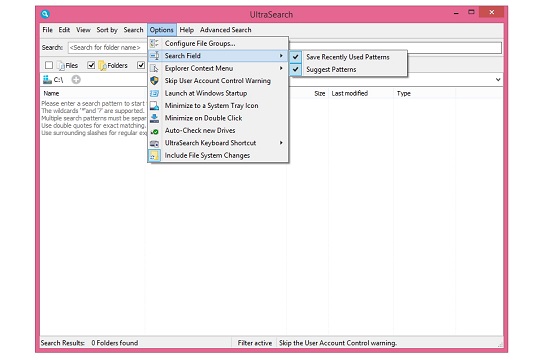Click the Include File System Changes icon

click(154, 155)
